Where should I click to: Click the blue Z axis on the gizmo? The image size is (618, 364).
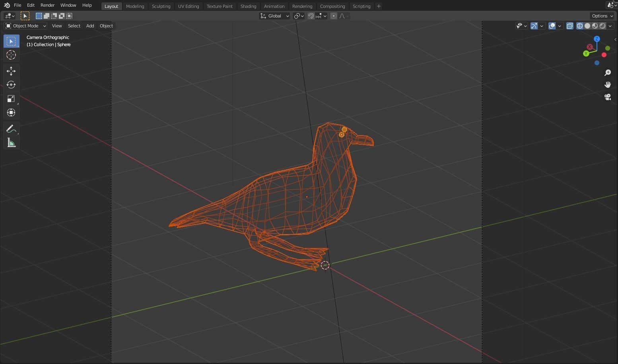pyautogui.click(x=597, y=39)
